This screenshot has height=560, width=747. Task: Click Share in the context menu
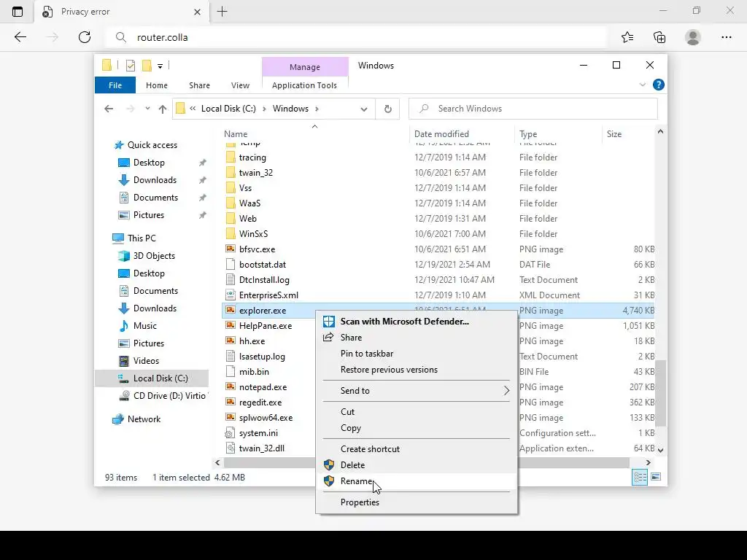(x=417, y=337)
